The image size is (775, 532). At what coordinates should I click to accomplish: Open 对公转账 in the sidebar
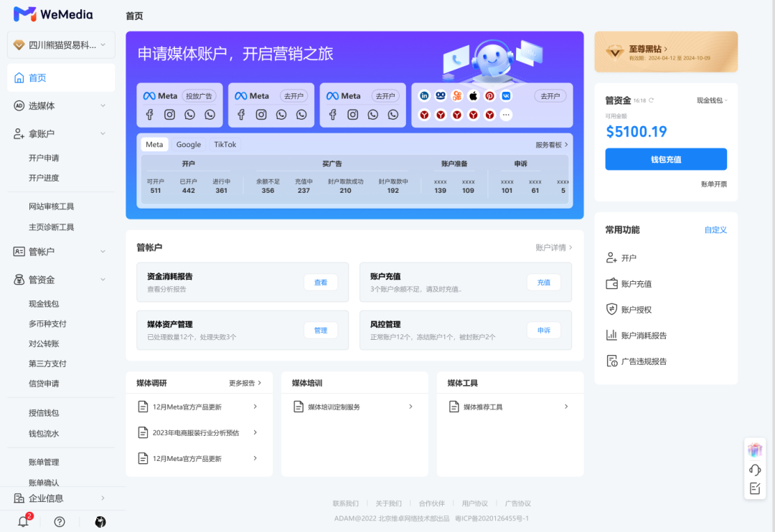44,343
